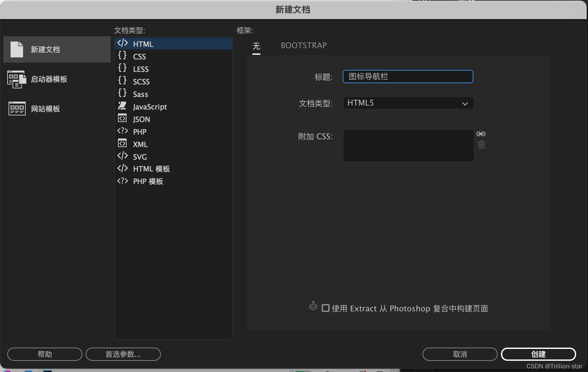The width and height of the screenshot is (588, 372).
Task: Switch to the BOOTSTRAP framework tab
Action: tap(304, 46)
